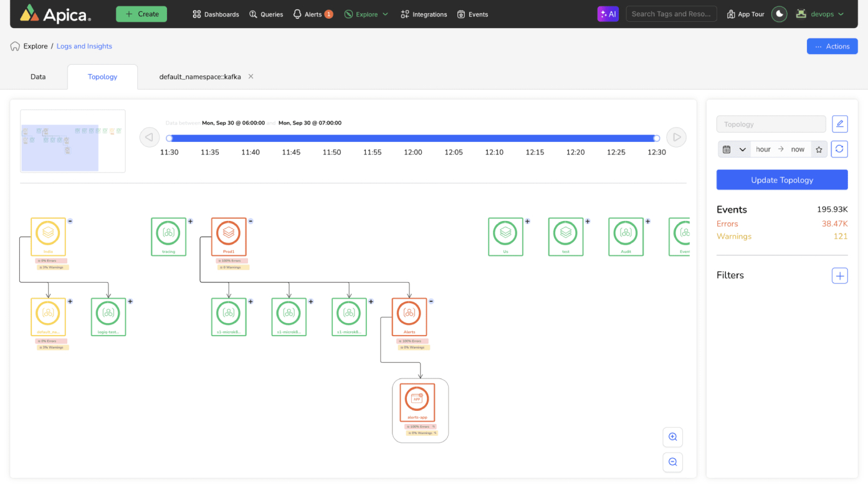Open the Dashboards menu item

coord(216,14)
